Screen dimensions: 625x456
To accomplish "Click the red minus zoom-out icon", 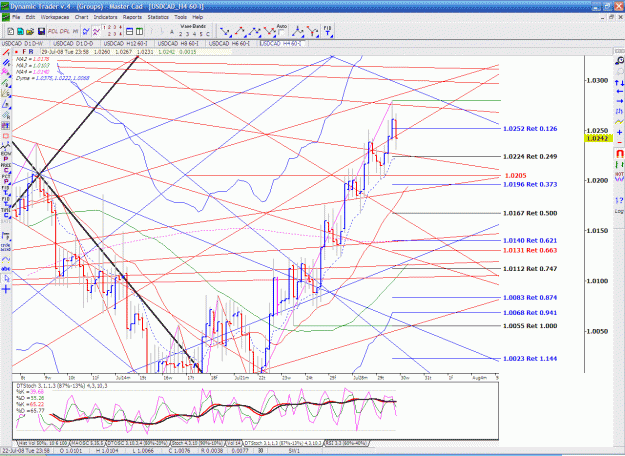I will pyautogui.click(x=619, y=142).
